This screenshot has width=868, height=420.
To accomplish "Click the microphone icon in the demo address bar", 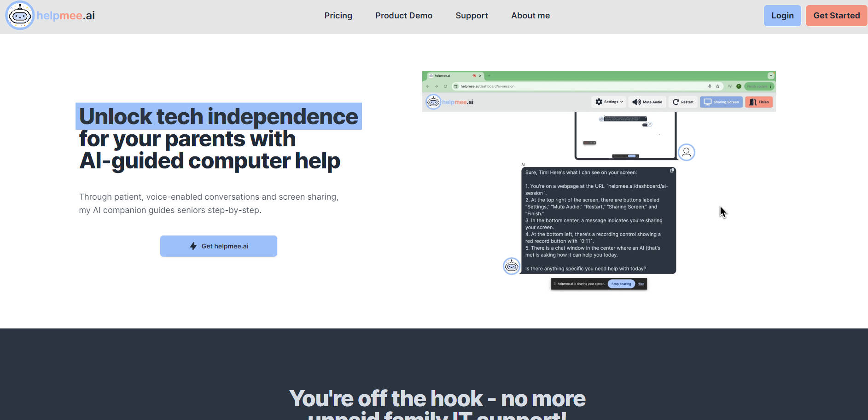I will pyautogui.click(x=710, y=86).
